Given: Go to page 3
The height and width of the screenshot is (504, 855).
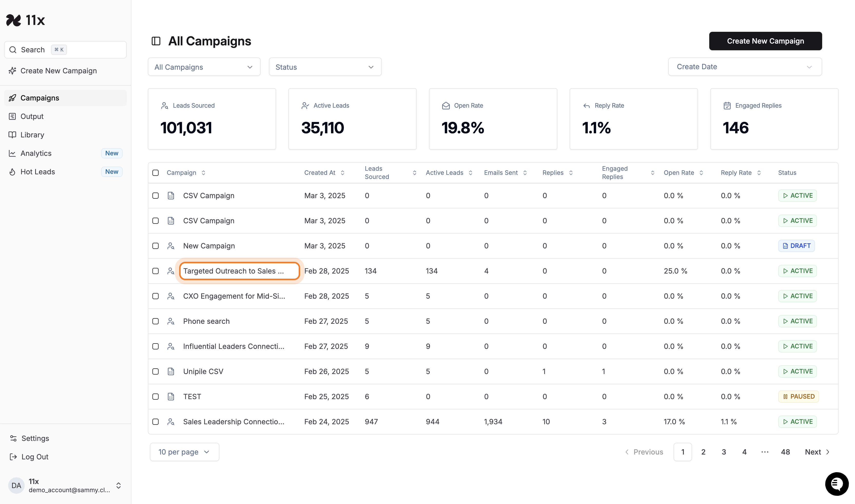Looking at the screenshot, I should [x=723, y=452].
